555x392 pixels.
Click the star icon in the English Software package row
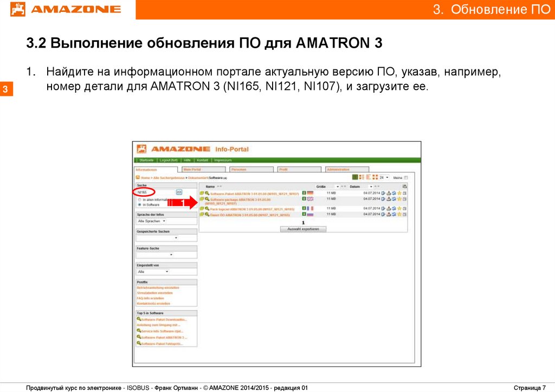(399, 199)
